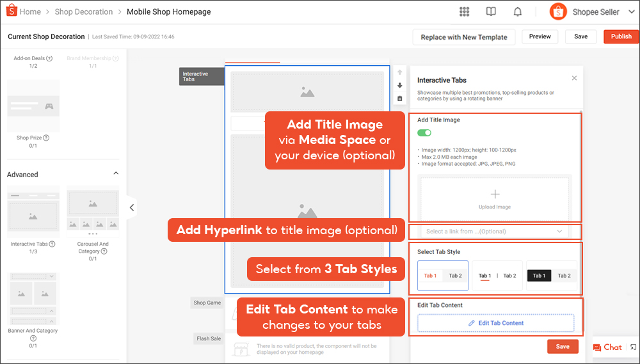Image resolution: width=640 pixels, height=364 pixels.
Task: Click the Shopee Seller avatar
Action: click(x=558, y=12)
